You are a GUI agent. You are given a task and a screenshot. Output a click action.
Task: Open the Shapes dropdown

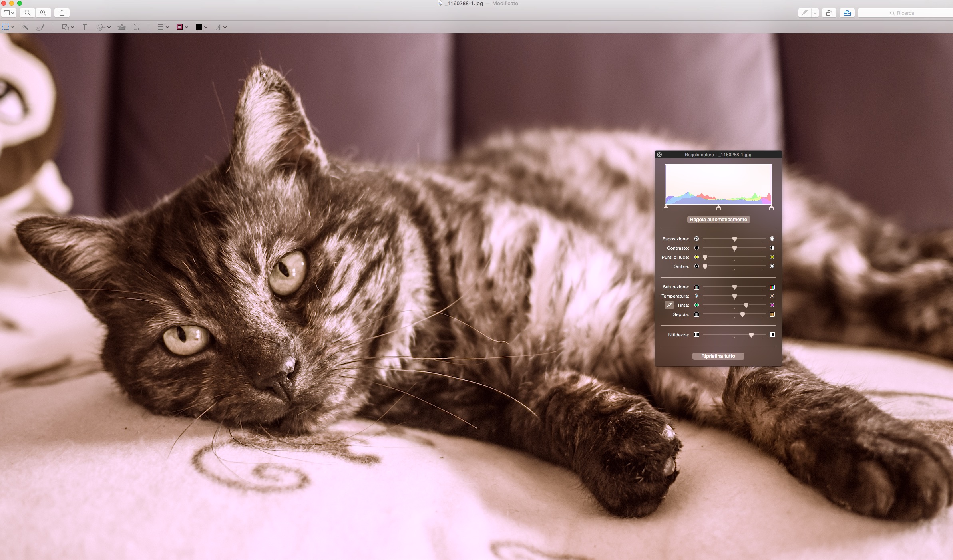tap(68, 27)
